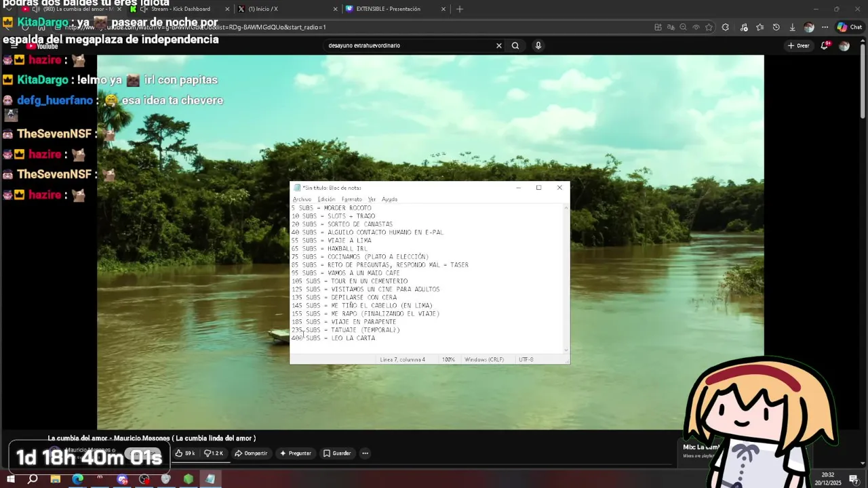Click Notepad status 'Línea 7, columna 4'
This screenshot has width=868, height=488.
[x=403, y=359]
